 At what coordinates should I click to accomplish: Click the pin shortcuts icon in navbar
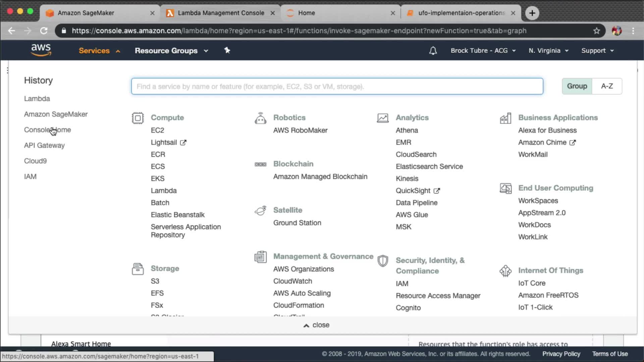pos(227,50)
